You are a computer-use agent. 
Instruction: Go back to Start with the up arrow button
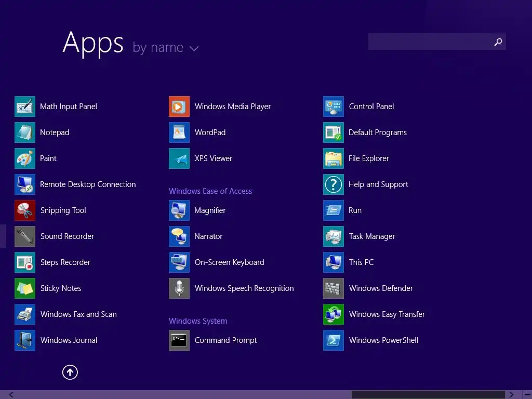point(70,372)
